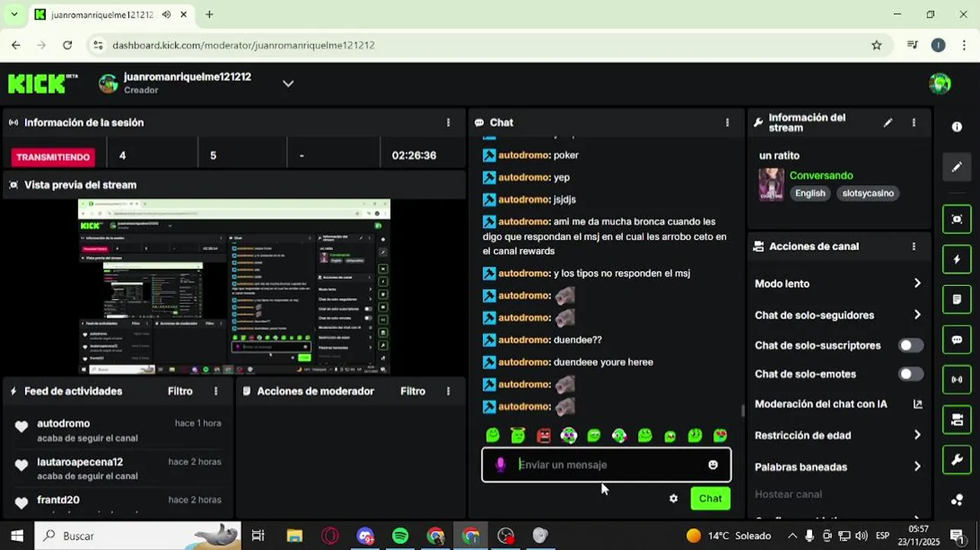Click the pencil edit icon in right sidebar
Image resolution: width=980 pixels, height=550 pixels.
(957, 167)
